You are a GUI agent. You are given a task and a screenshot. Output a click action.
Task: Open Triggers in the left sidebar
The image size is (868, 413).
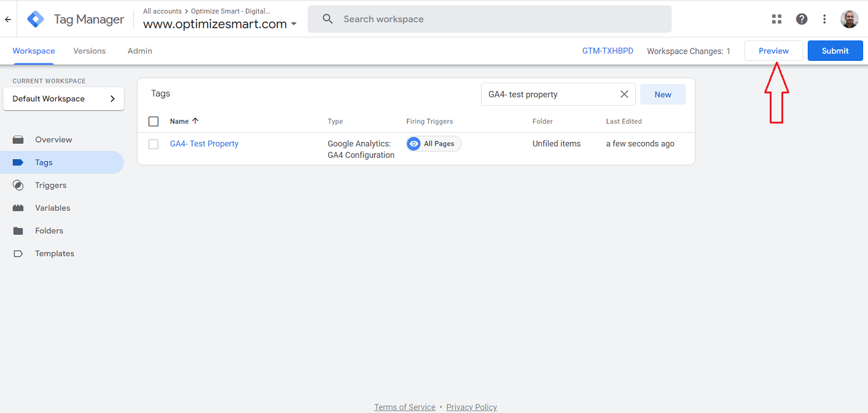[50, 185]
